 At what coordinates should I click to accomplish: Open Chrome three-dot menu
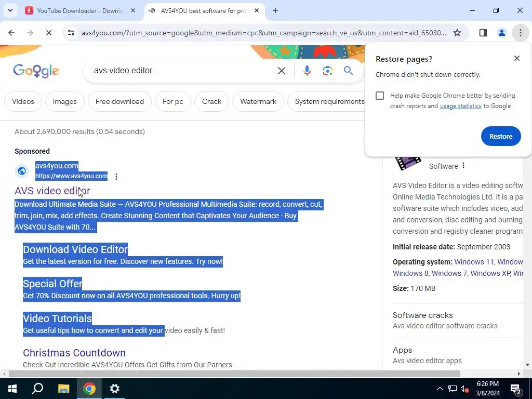pos(520,33)
